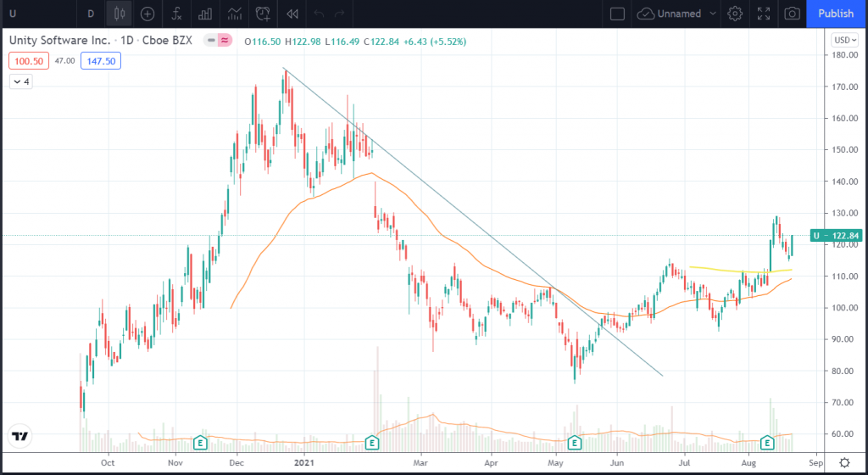Click the compare or add symbol plus icon
Screen dimensions: 868x475
coord(147,14)
